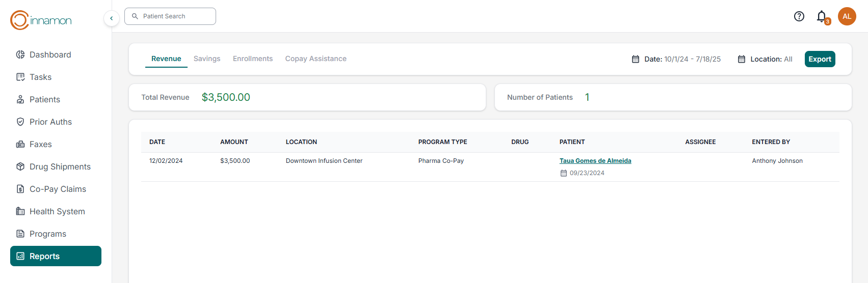This screenshot has width=868, height=283.
Task: Click the Prior Auths shield icon
Action: point(20,122)
